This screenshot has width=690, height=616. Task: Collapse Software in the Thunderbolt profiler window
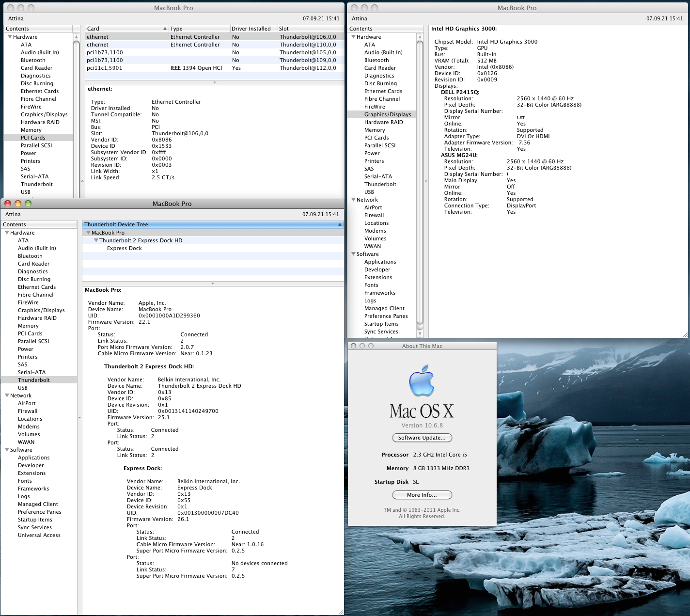coord(7,450)
